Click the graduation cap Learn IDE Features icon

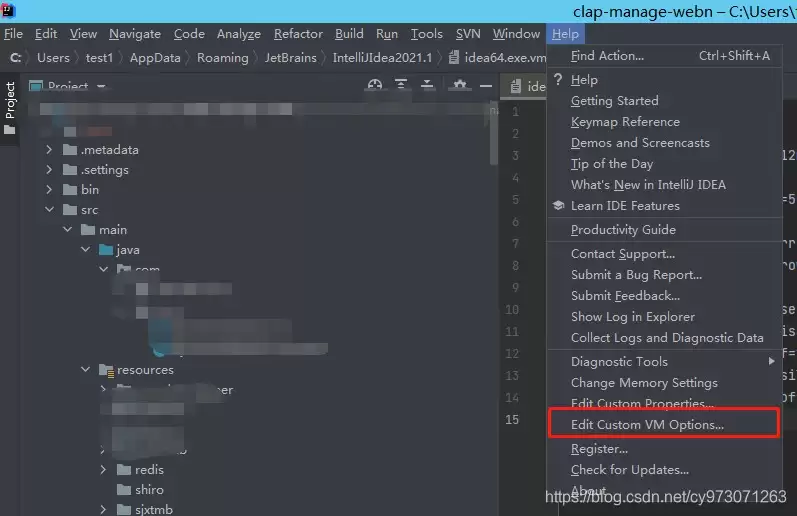559,205
